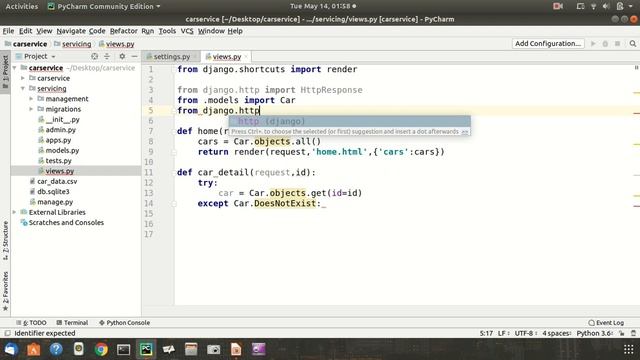This screenshot has height=360, width=640.
Task: Expand External Libraries node
Action: pyautogui.click(x=15, y=212)
